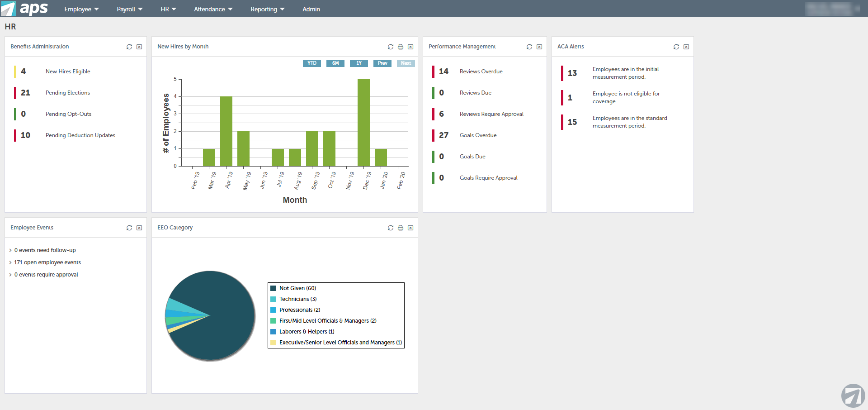The image size is (868, 410).
Task: Expand the Employee dropdown menu
Action: point(81,9)
